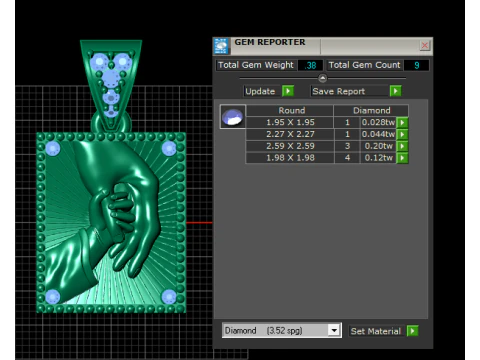Viewport: 480px width, 360px height.
Task: Select top-left corner gem on pendant
Action: pyautogui.click(x=53, y=148)
